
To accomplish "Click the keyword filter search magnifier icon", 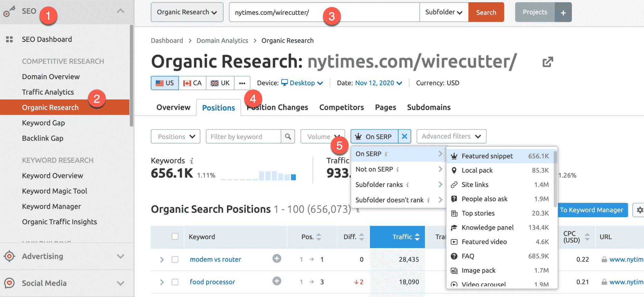I will [x=288, y=137].
